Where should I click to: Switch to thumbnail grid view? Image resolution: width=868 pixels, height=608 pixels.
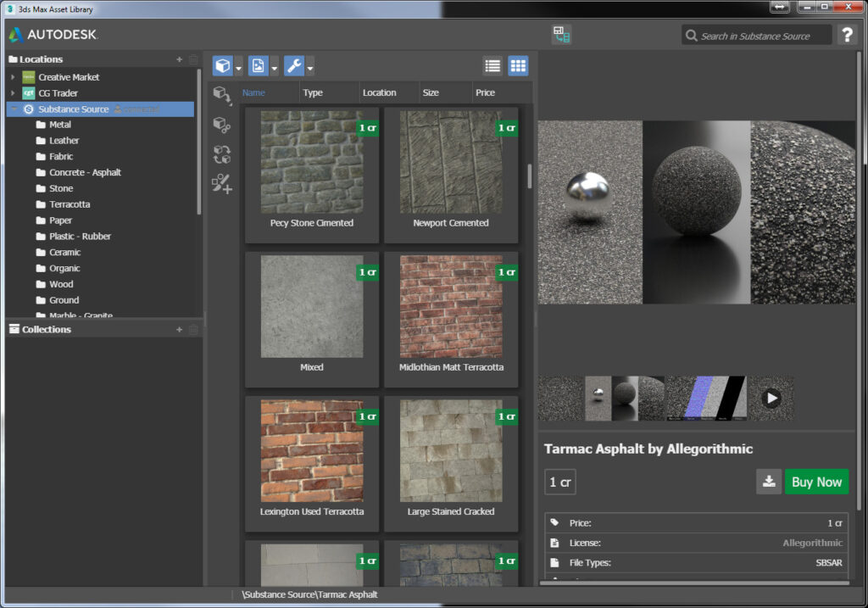518,66
